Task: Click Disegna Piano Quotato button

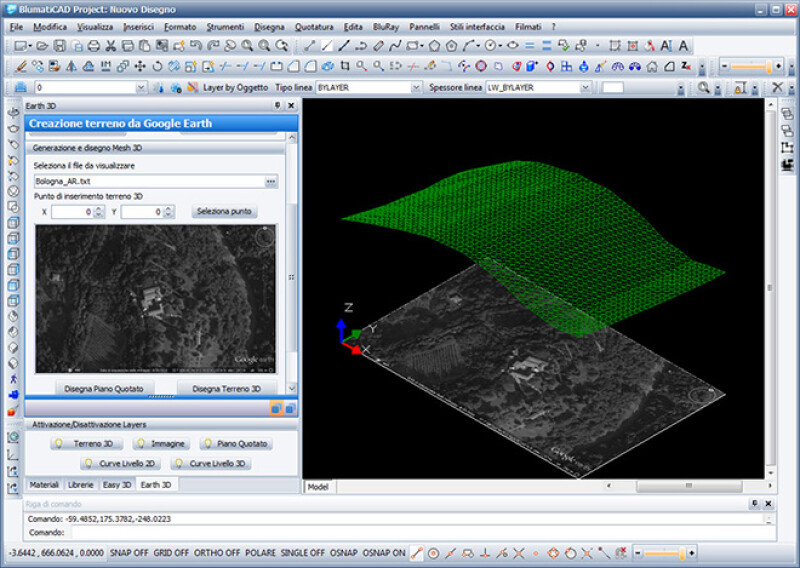Action: point(104,388)
